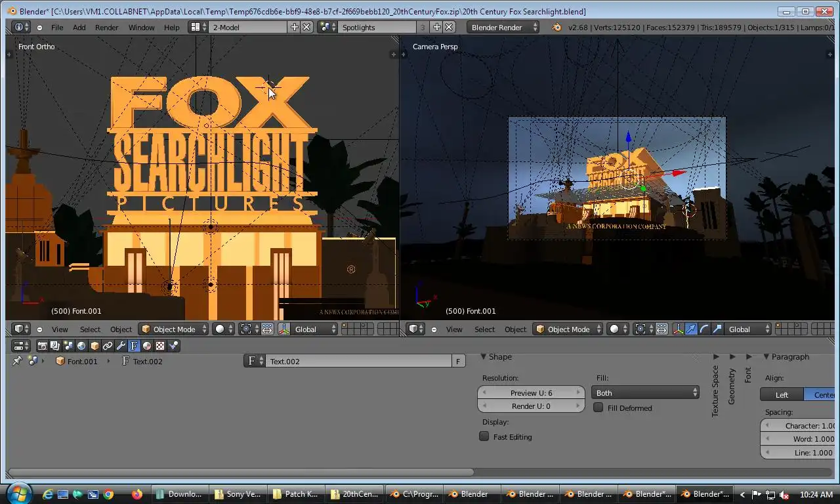Image resolution: width=840 pixels, height=504 pixels.
Task: Switch to Object properties tab
Action: [x=94, y=346]
